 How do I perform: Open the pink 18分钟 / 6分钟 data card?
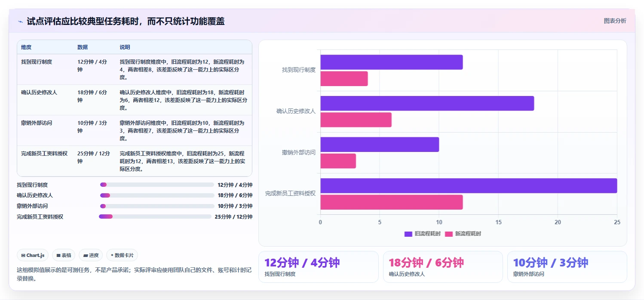point(443,267)
